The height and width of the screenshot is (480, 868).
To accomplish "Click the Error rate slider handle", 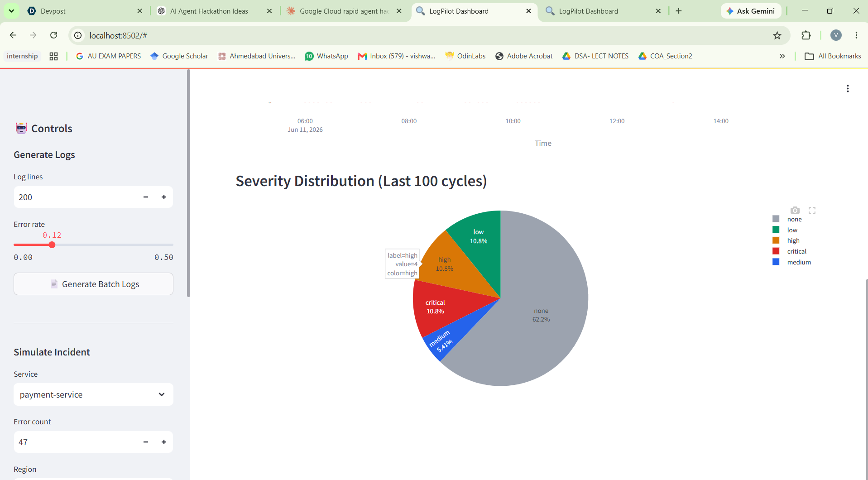I will 52,245.
